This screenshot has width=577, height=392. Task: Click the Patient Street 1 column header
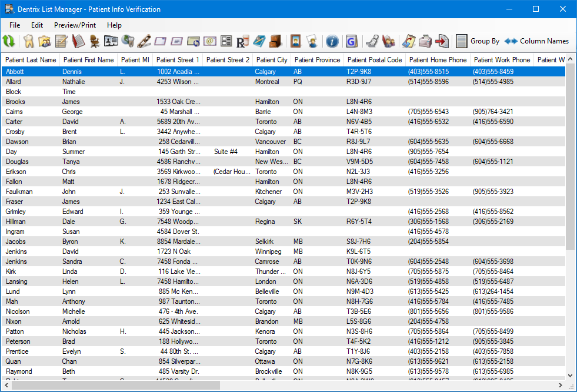pyautogui.click(x=178, y=59)
